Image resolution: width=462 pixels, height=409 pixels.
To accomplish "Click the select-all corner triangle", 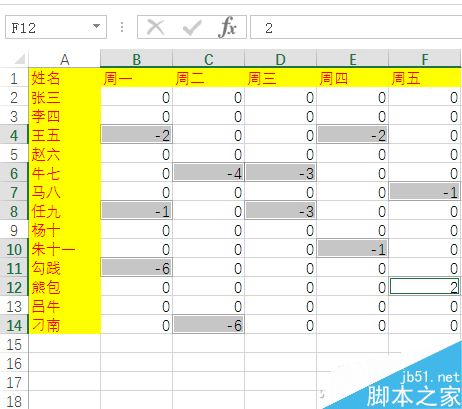I will click(20, 59).
